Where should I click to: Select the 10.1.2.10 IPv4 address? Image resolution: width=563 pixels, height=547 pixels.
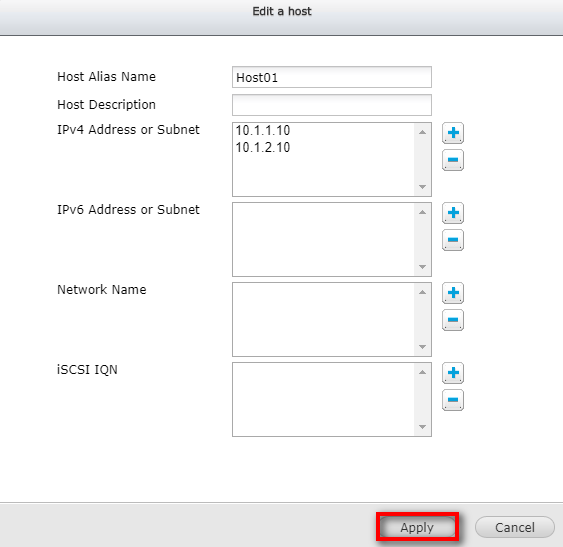(x=263, y=147)
